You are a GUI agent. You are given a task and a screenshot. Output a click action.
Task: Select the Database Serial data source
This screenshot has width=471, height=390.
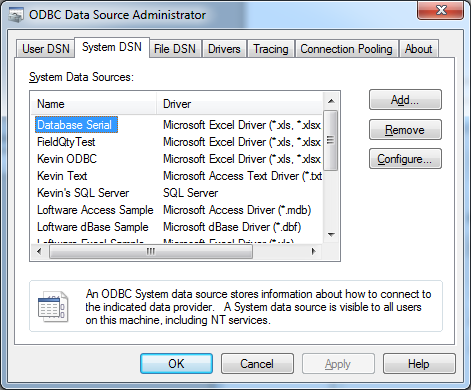[76, 125]
